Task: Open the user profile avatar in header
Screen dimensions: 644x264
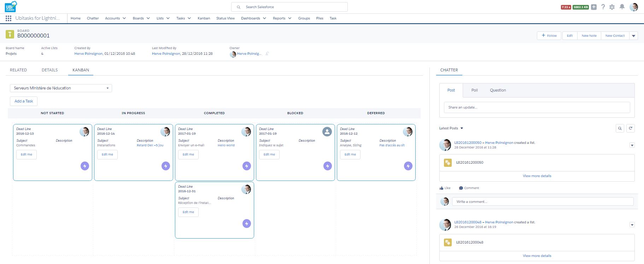Action: [x=634, y=7]
